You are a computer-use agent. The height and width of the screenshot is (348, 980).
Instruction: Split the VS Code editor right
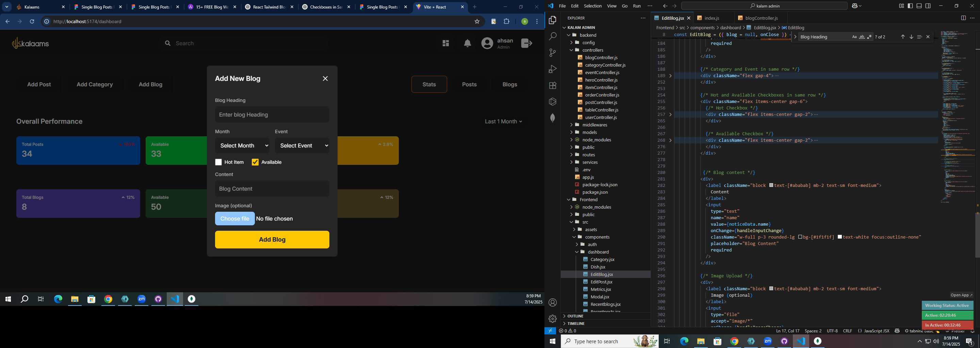(963, 18)
